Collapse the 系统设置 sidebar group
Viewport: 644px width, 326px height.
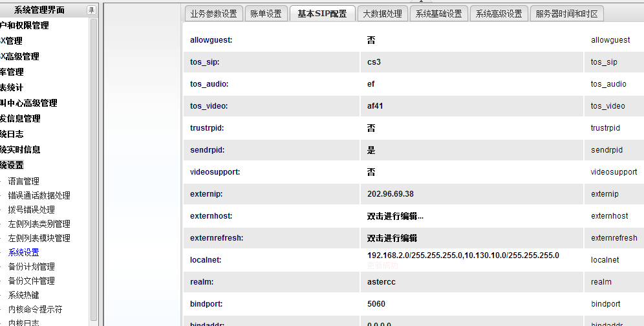click(12, 165)
